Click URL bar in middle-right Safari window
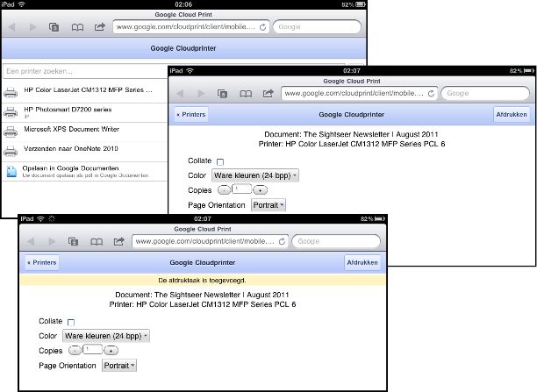The width and height of the screenshot is (537, 392). (359, 94)
